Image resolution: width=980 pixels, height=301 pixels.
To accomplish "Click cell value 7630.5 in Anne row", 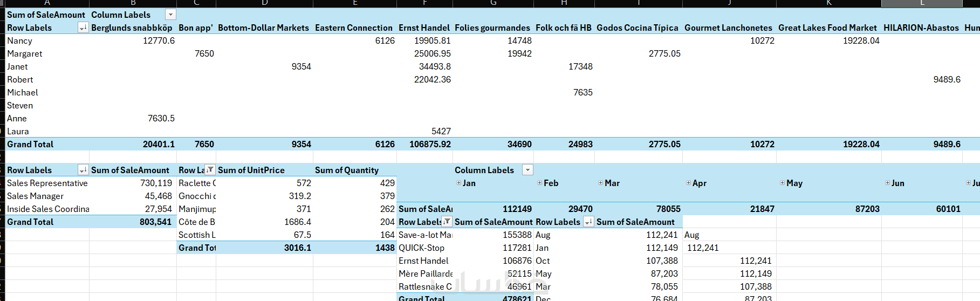I will click(161, 118).
